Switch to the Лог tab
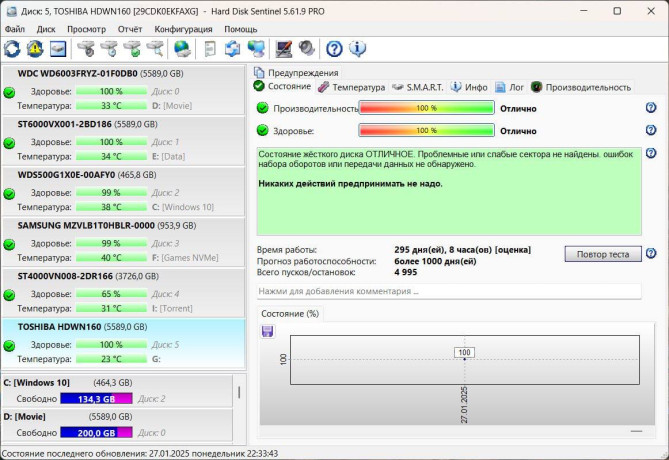 (509, 87)
